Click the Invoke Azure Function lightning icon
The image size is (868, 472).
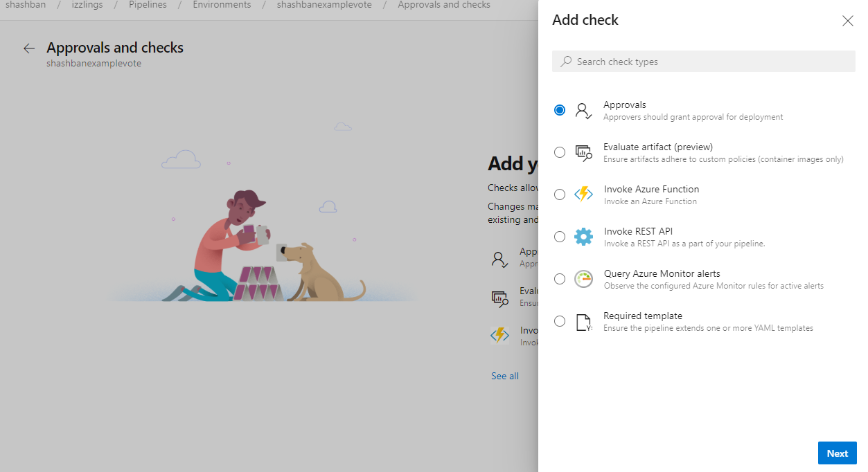coord(583,194)
